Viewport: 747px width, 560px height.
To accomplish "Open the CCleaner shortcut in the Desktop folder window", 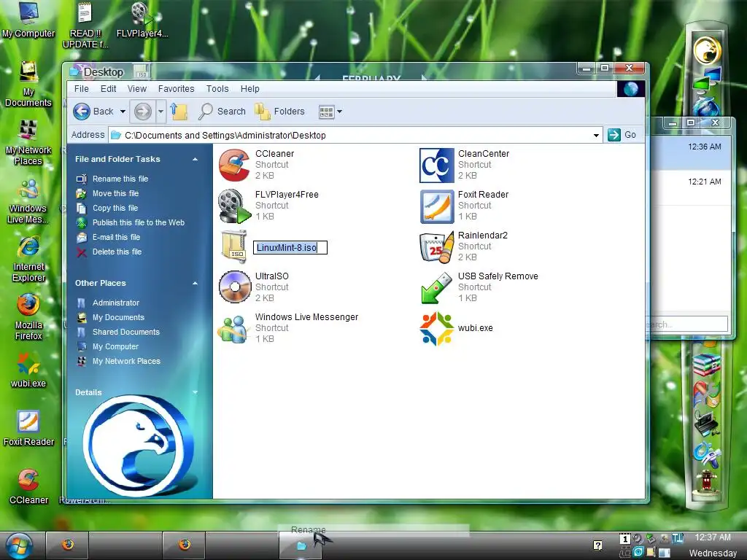I will point(234,165).
